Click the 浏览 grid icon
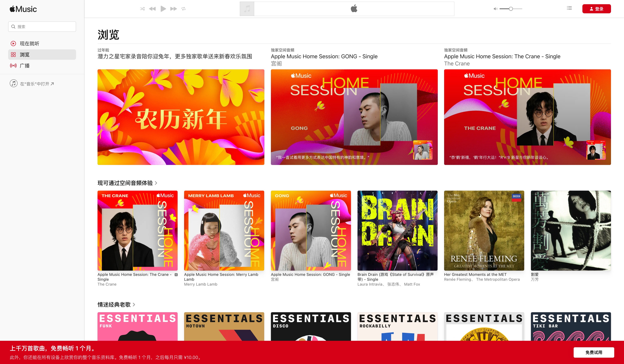This screenshot has height=364, width=624. (x=13, y=55)
